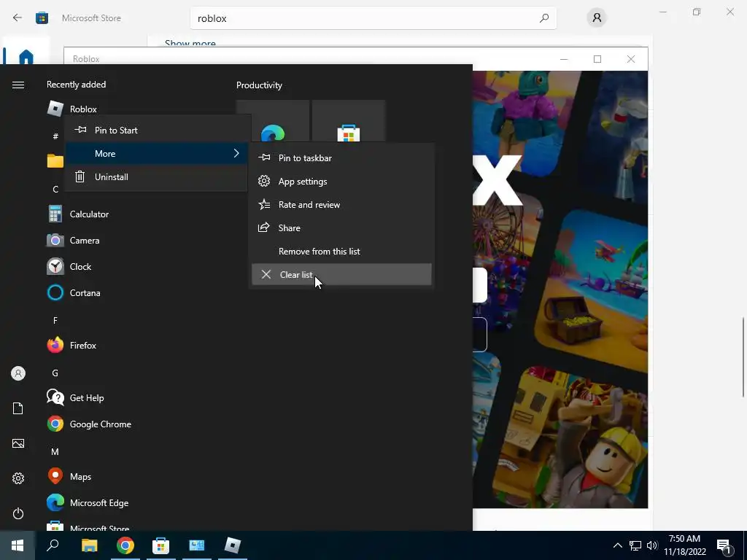747x560 pixels.
Task: Select Pin to taskbar
Action: pos(341,157)
